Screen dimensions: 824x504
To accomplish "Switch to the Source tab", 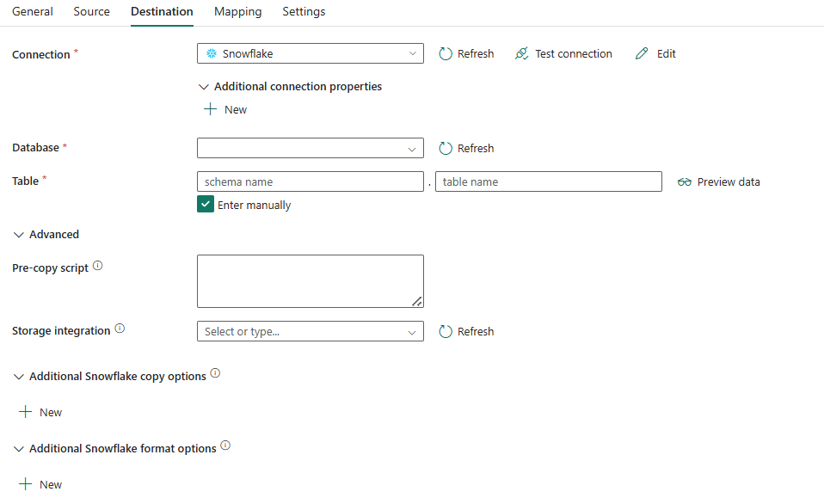I will (x=91, y=12).
